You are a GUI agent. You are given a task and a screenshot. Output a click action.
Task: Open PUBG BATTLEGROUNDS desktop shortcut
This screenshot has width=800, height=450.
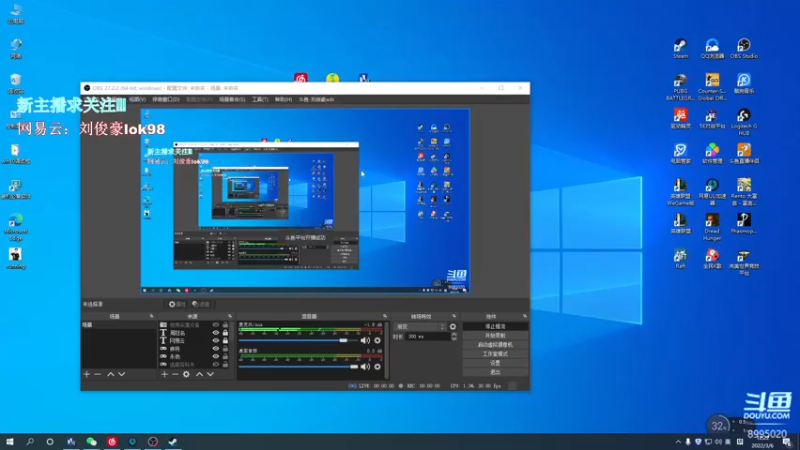click(x=680, y=87)
